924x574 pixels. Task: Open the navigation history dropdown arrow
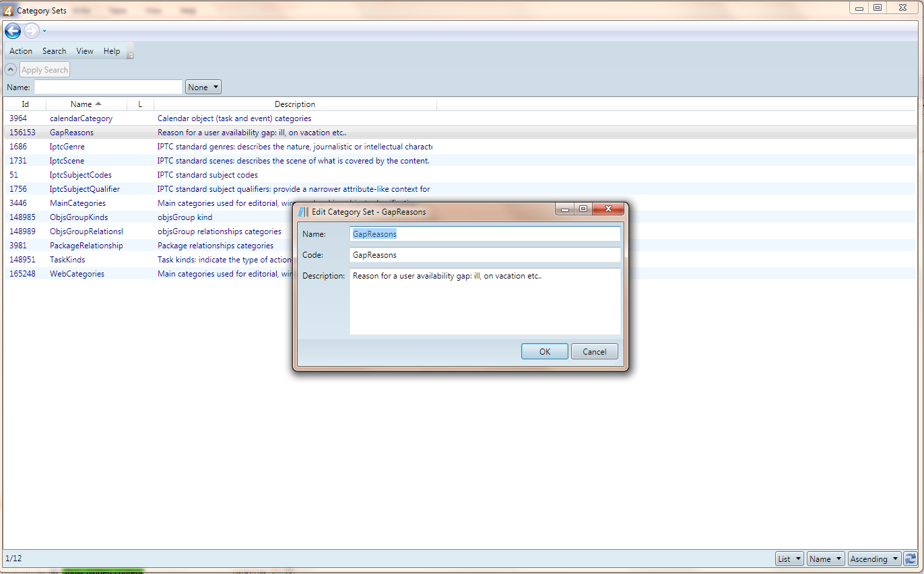pos(44,31)
